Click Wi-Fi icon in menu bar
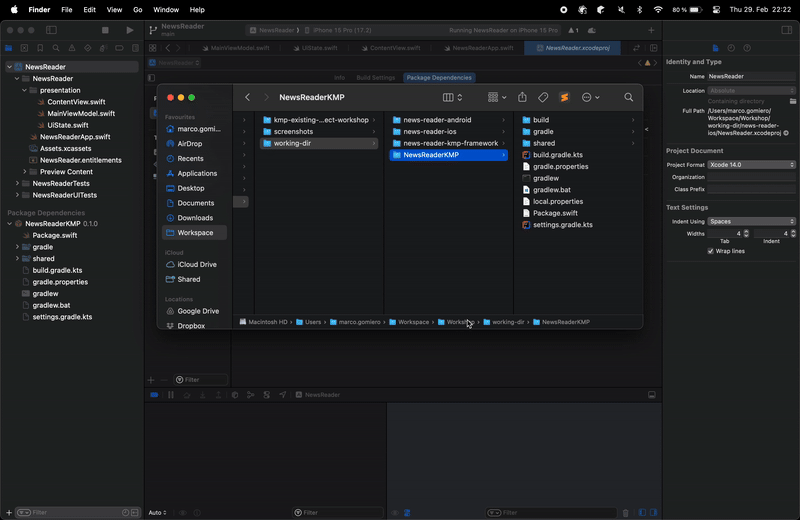 pos(658,10)
